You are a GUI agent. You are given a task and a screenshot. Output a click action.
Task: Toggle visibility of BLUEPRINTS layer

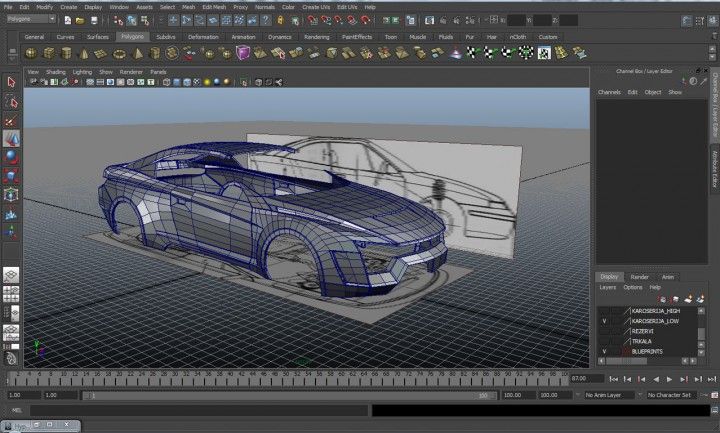[x=603, y=351]
